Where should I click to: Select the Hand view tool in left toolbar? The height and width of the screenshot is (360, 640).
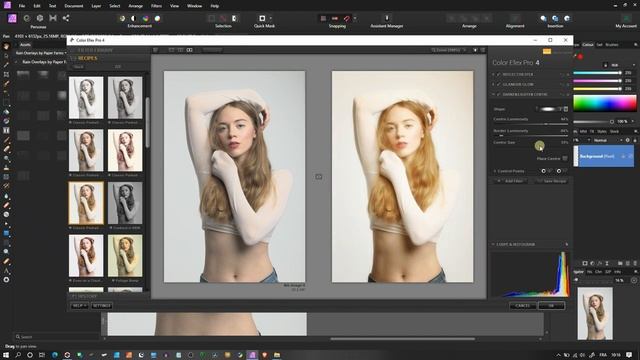pos(6,46)
